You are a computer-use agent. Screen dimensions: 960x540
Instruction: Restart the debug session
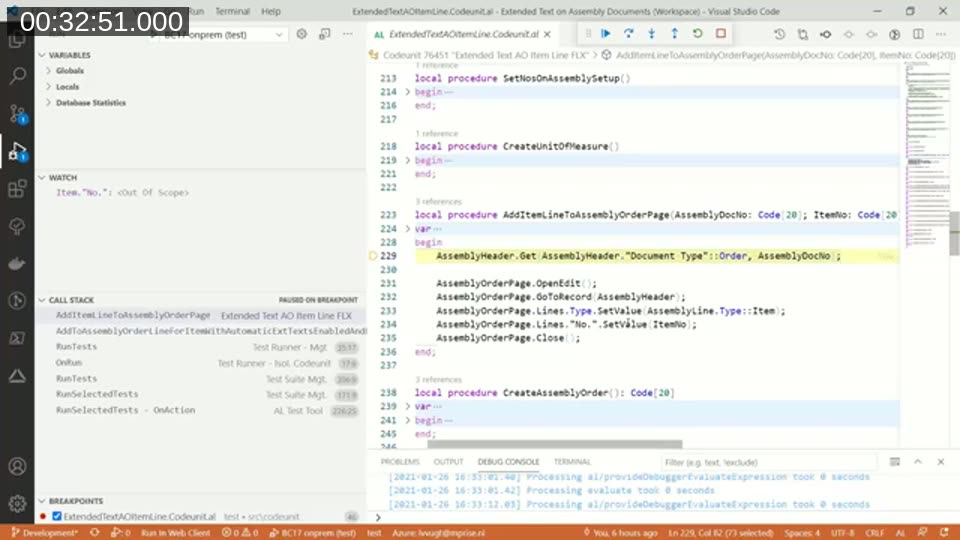pos(697,34)
